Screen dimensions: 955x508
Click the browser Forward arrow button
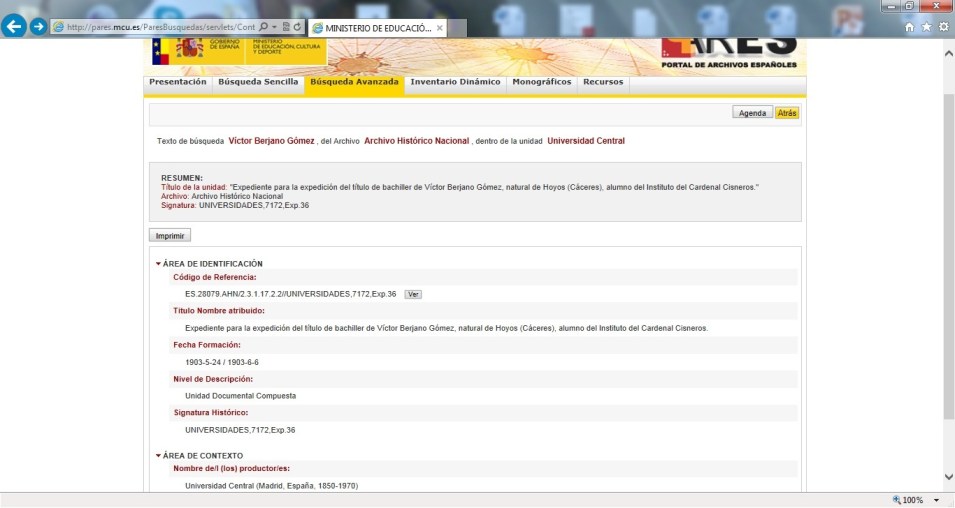click(38, 27)
